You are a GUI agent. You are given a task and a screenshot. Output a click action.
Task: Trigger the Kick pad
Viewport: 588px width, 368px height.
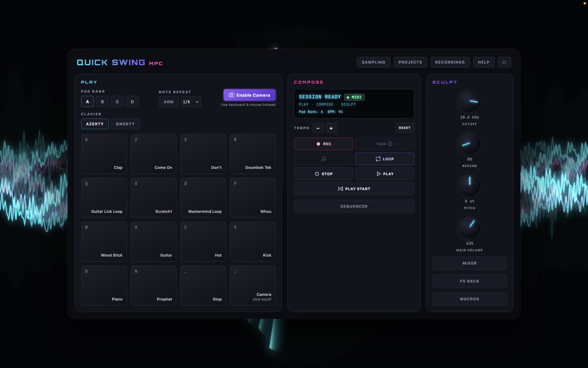click(253, 241)
